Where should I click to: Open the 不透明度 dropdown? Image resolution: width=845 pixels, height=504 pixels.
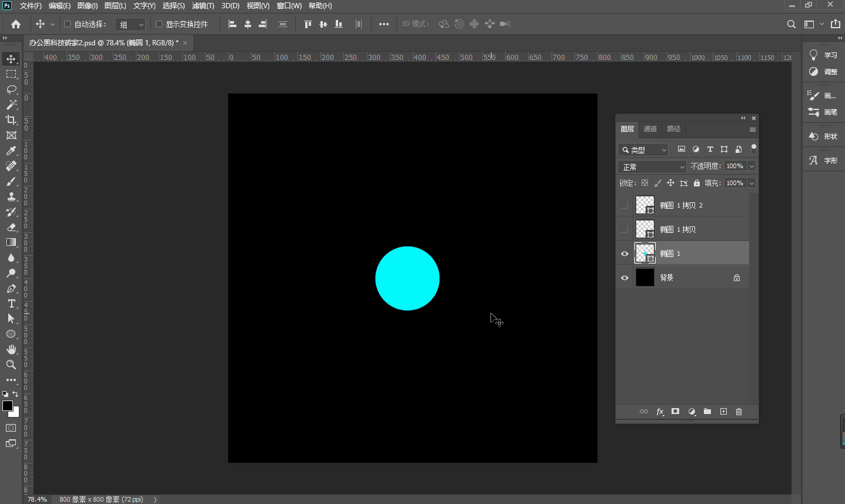[750, 166]
